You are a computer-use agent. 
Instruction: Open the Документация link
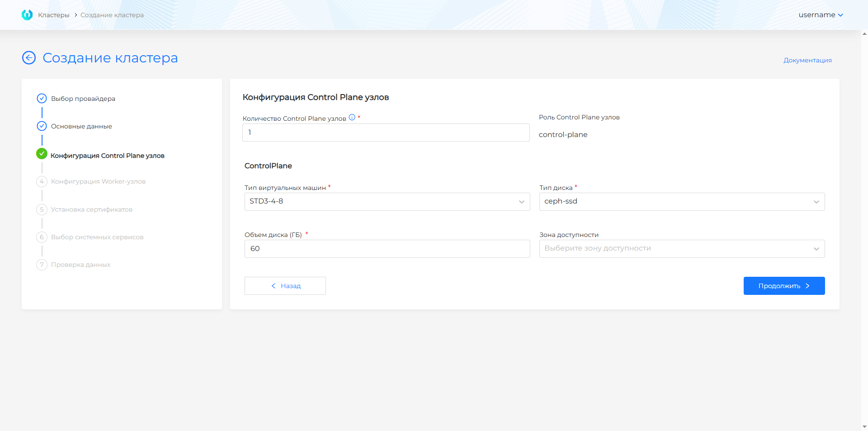[807, 60]
